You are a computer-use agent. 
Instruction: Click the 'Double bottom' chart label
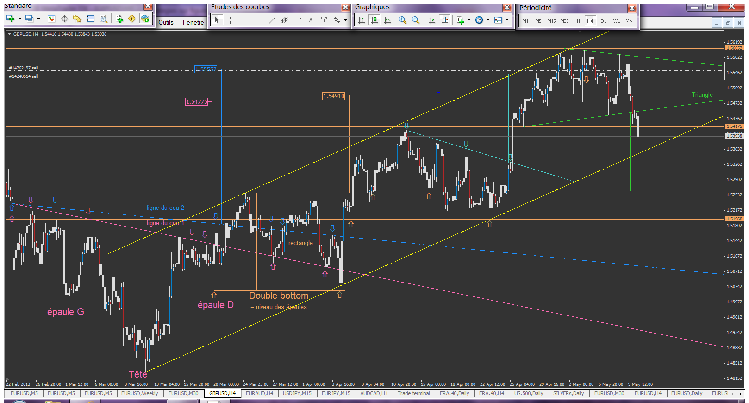278,296
